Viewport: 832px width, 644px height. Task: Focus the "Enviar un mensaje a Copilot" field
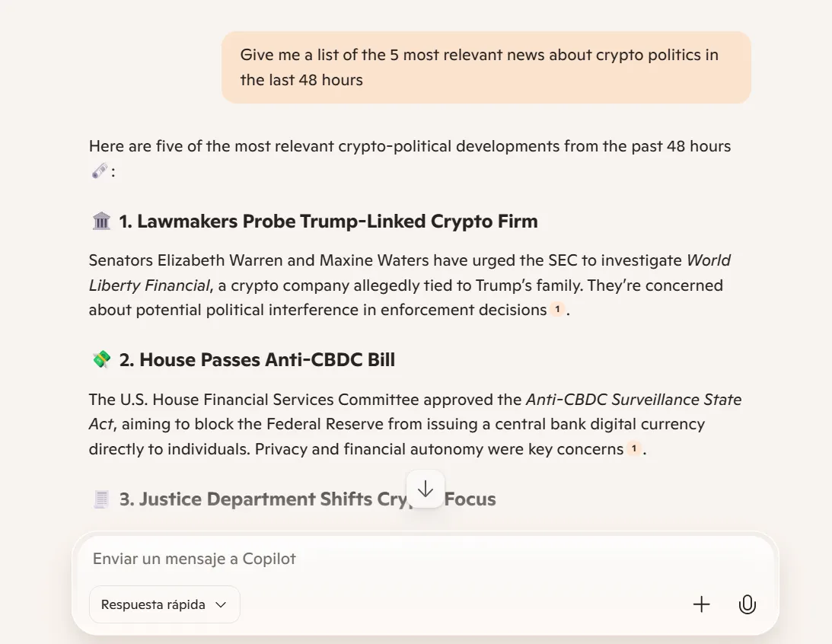point(381,559)
